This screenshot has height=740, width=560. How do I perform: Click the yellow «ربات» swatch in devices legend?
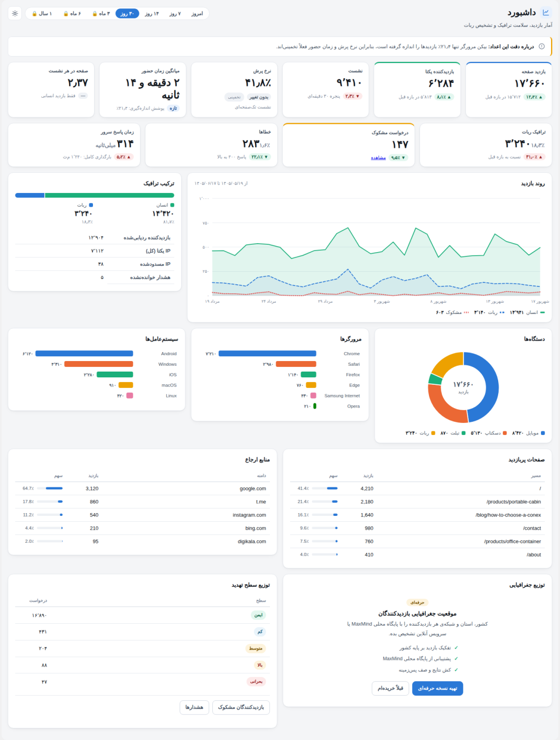[433, 433]
